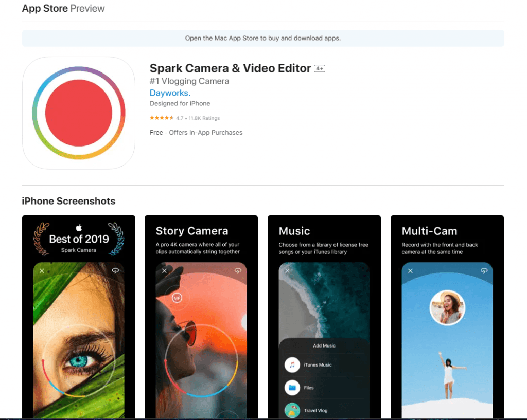Screen dimensions: 527x420
Task: Tap the MF manual focus badge
Action: tap(177, 298)
